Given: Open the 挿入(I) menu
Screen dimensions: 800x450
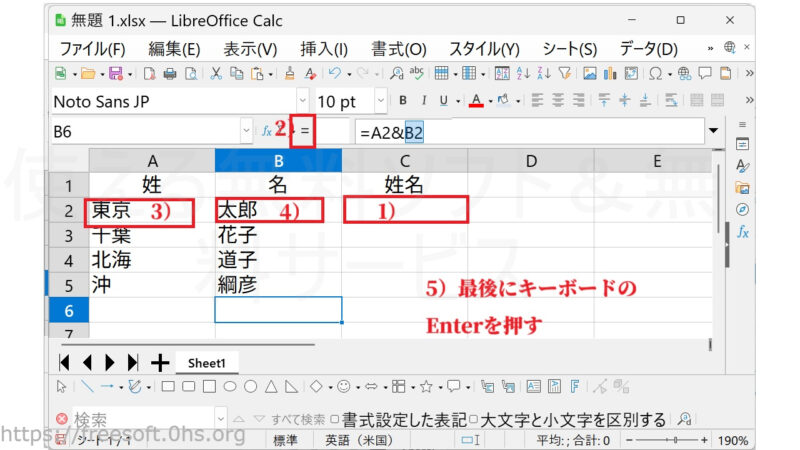Looking at the screenshot, I should [324, 48].
